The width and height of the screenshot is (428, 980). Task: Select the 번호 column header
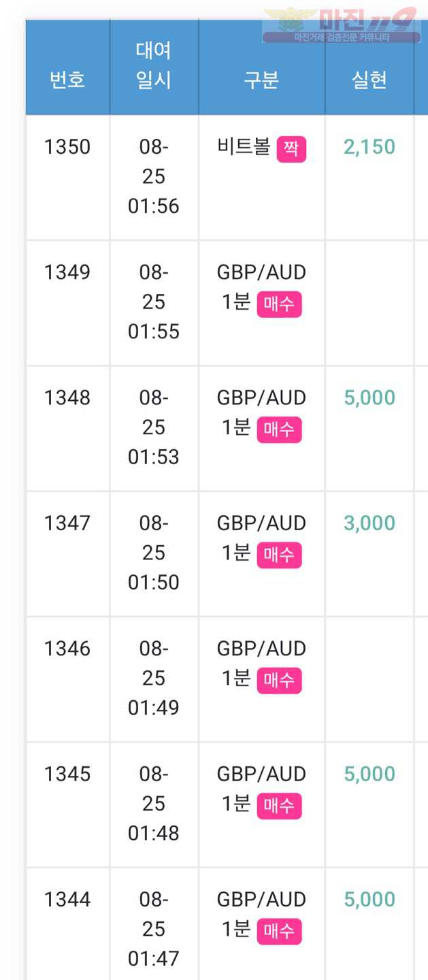[67, 80]
